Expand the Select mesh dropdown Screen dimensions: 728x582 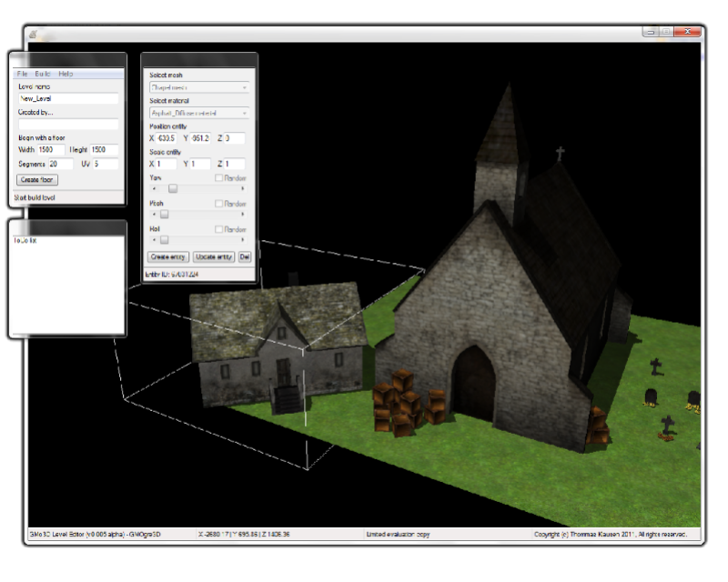click(x=198, y=87)
